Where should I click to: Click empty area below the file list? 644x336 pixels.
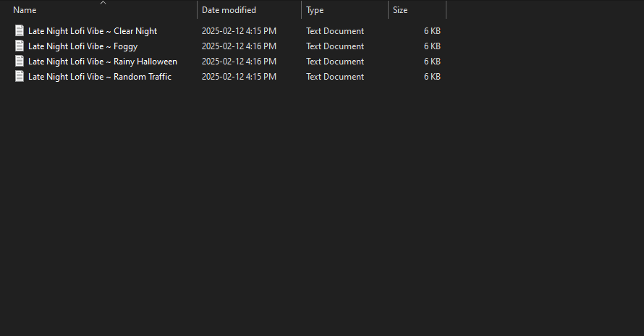pyautogui.click(x=287, y=206)
